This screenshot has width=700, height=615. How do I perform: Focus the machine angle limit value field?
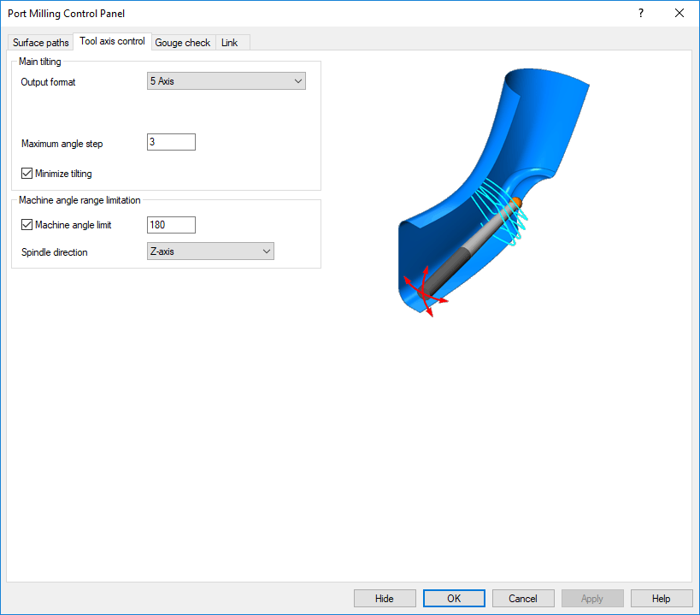171,225
